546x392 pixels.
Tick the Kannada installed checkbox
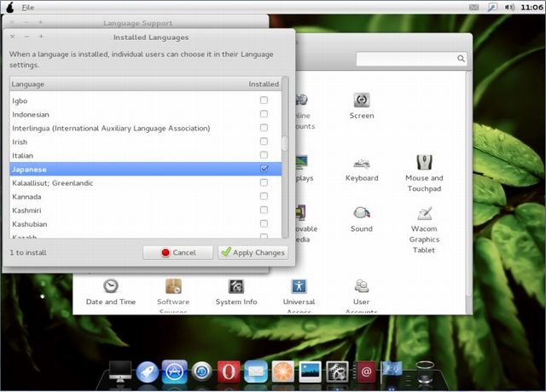coord(264,196)
